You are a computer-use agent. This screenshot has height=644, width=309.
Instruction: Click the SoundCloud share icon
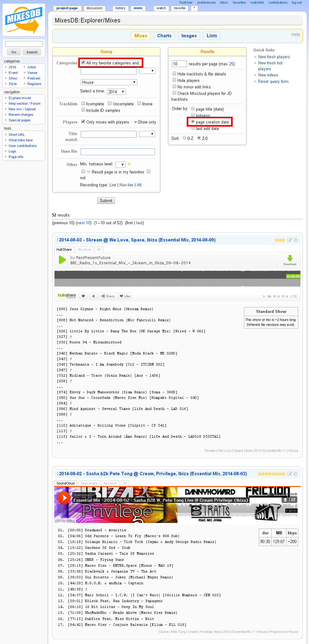pos(294,500)
